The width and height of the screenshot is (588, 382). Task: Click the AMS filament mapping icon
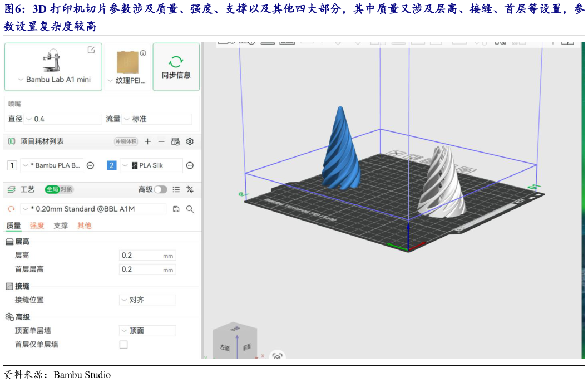tap(175, 142)
